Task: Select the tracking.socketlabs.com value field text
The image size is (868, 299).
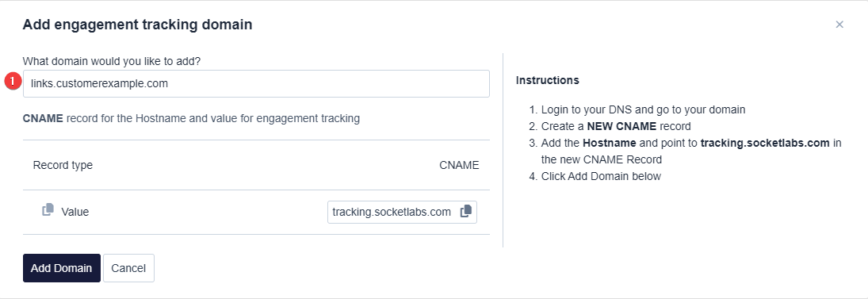Action: [x=392, y=212]
